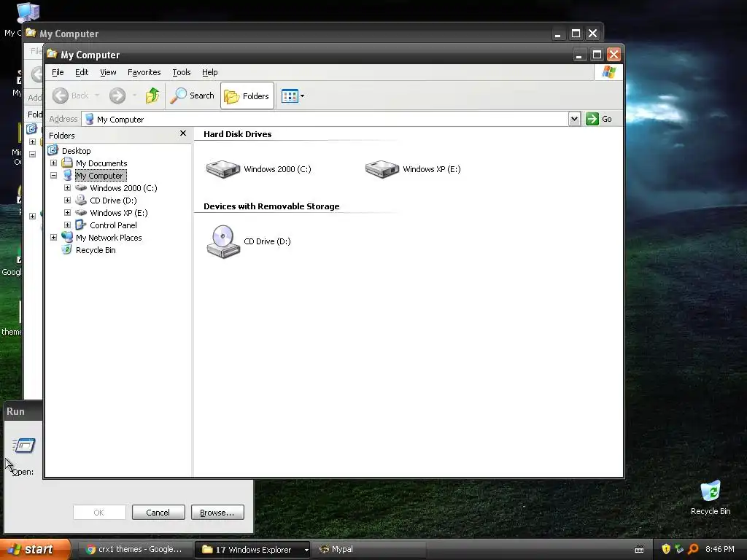Viewport: 747px width, 560px height.
Task: Expand Control Panel tree node
Action: (x=67, y=225)
